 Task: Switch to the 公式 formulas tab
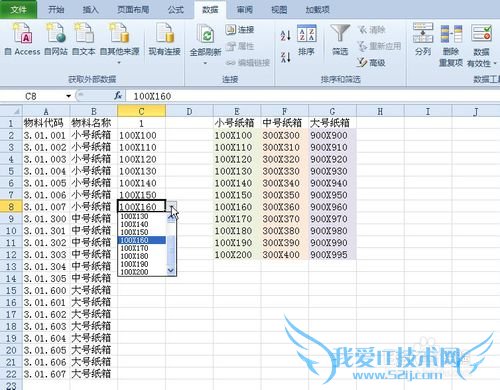point(176,9)
